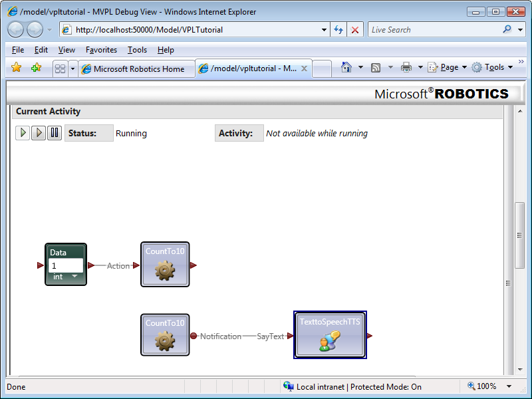Image resolution: width=532 pixels, height=399 pixels.
Task: Open the Favorites menu
Action: point(101,50)
